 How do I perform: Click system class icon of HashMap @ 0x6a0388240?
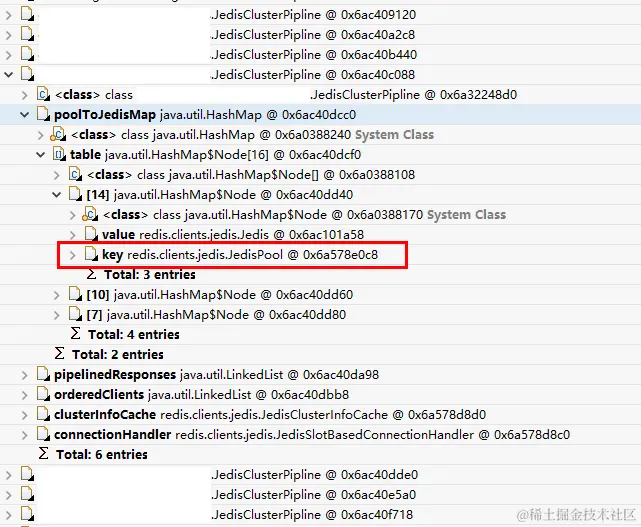pos(58,134)
